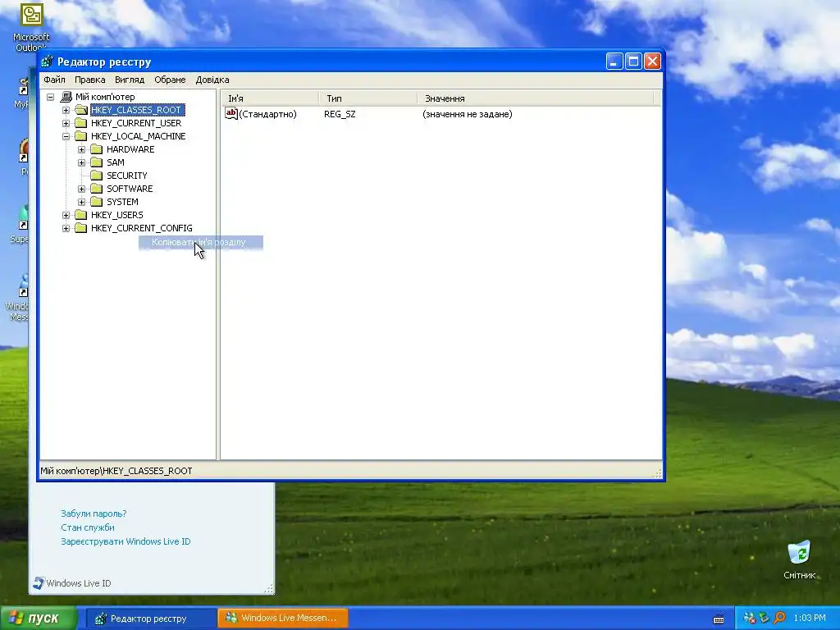Select the HKEY_LOCAL_MACHINE key label
840x630 pixels.
(x=138, y=136)
